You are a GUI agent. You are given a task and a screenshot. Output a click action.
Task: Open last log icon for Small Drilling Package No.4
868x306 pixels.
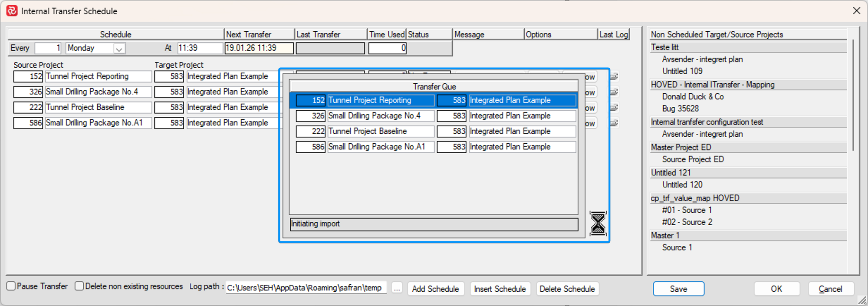(614, 92)
